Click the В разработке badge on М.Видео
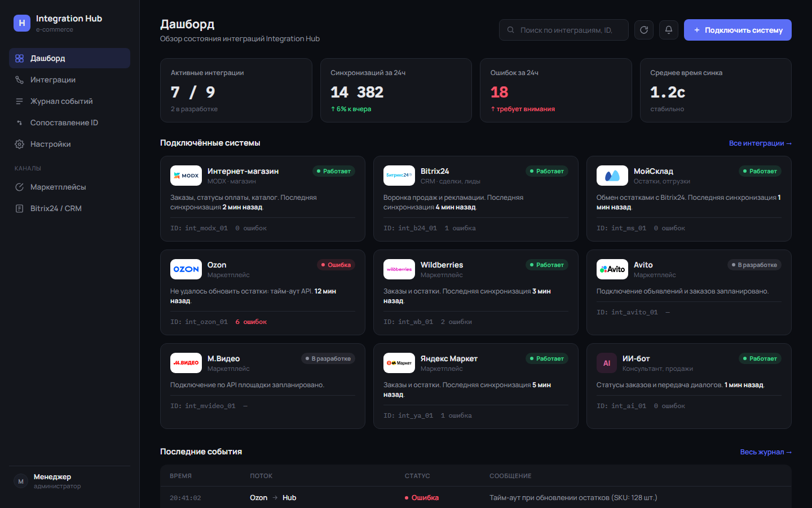 point(328,358)
